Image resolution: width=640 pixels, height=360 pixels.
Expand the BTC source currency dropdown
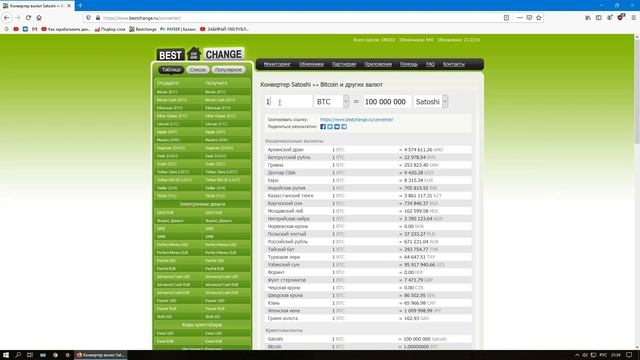tap(346, 102)
